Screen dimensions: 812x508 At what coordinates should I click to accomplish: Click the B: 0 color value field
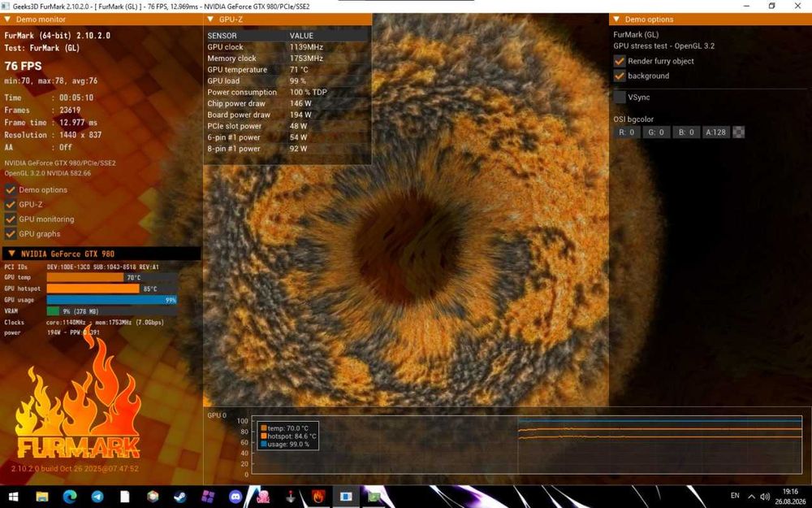coord(686,132)
